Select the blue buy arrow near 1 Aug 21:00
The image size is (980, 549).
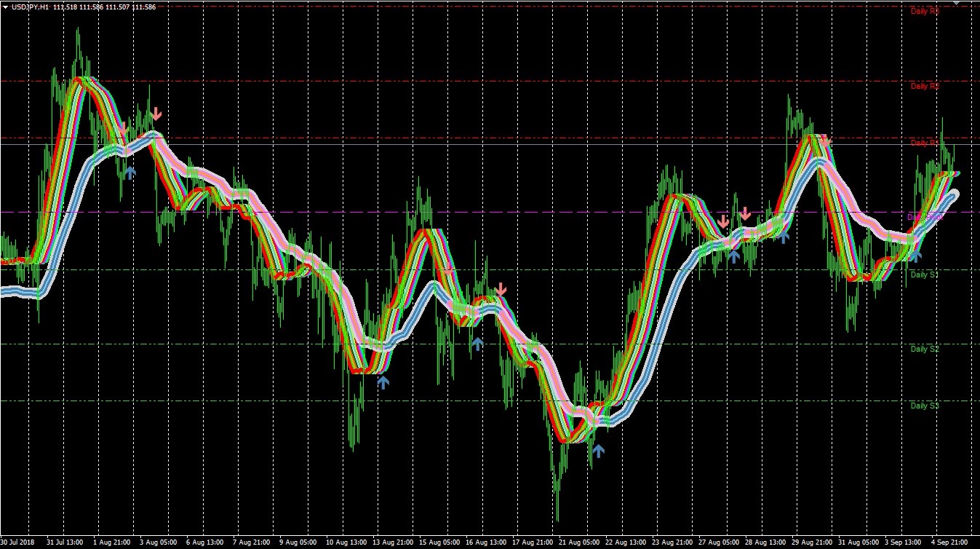point(130,173)
